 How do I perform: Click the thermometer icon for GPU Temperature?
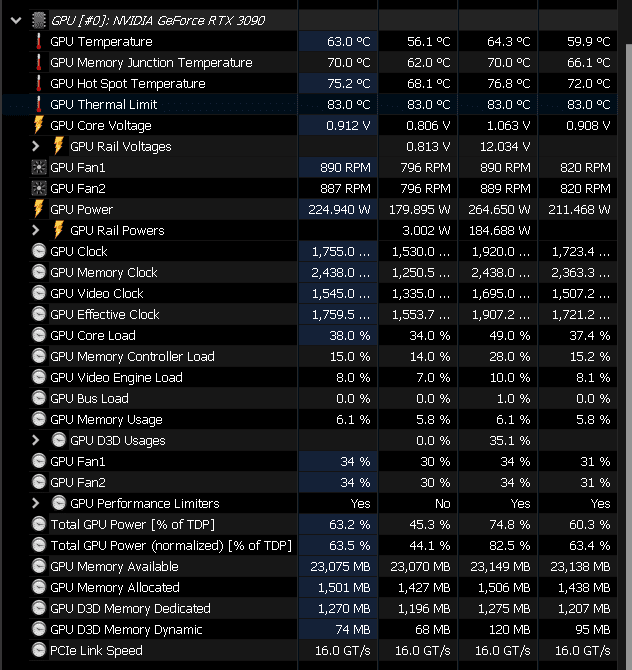tap(39, 41)
